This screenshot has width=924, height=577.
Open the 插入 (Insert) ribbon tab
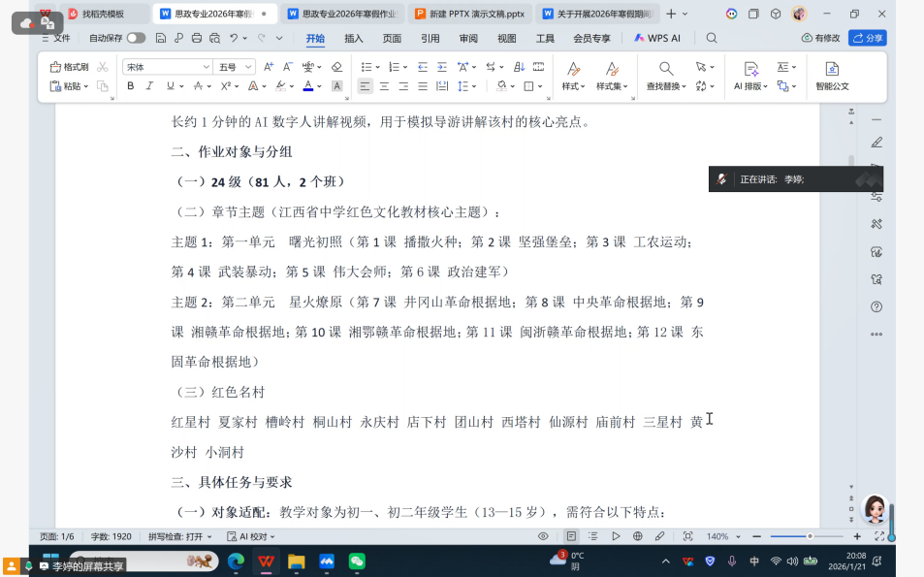pyautogui.click(x=354, y=38)
